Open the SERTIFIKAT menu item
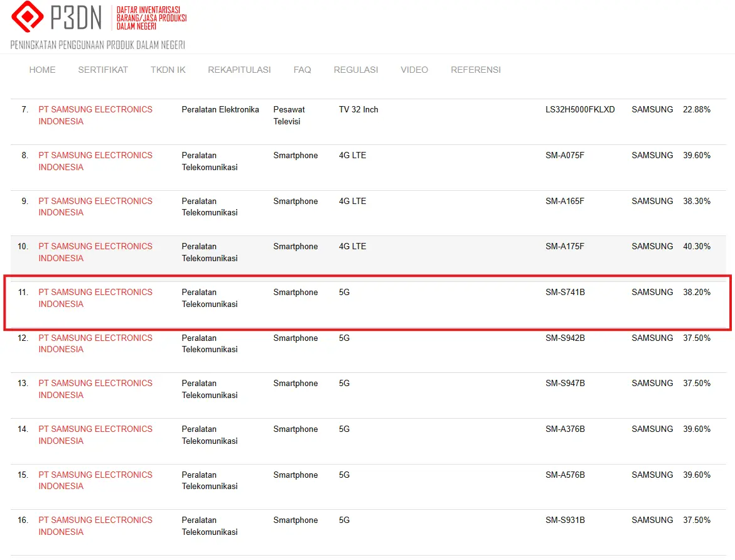 pyautogui.click(x=103, y=70)
